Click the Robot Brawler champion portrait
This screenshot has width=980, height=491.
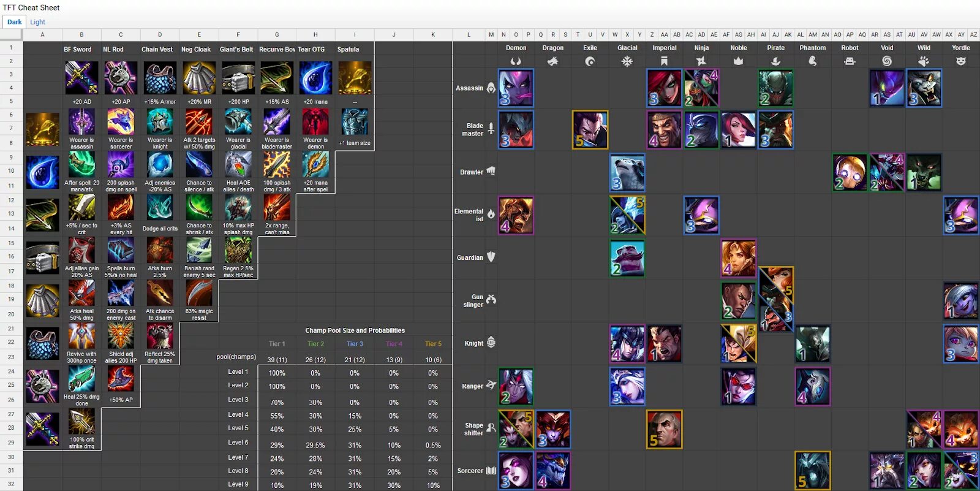click(x=850, y=172)
